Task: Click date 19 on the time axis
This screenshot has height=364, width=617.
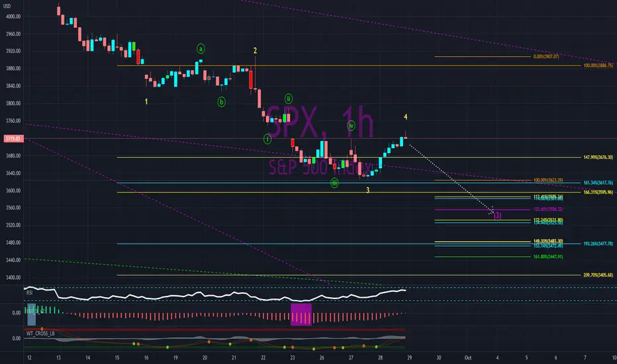Action: tap(175, 357)
